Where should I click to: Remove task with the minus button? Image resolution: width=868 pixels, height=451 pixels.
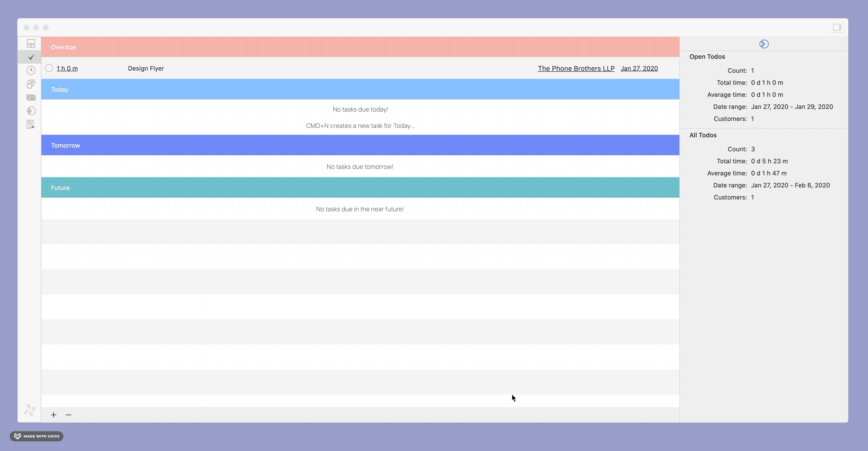click(68, 415)
